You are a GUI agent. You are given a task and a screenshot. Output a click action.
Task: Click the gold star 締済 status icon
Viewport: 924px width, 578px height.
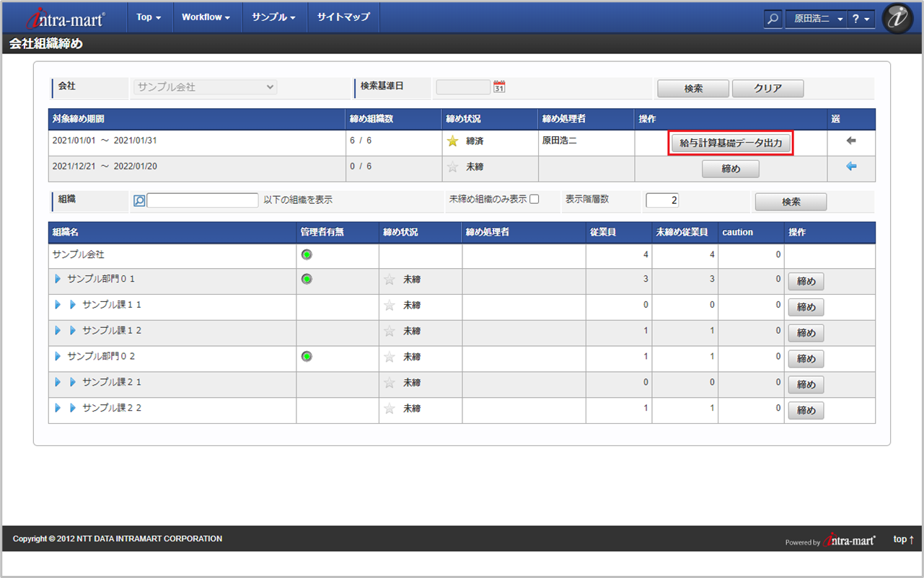pos(452,141)
